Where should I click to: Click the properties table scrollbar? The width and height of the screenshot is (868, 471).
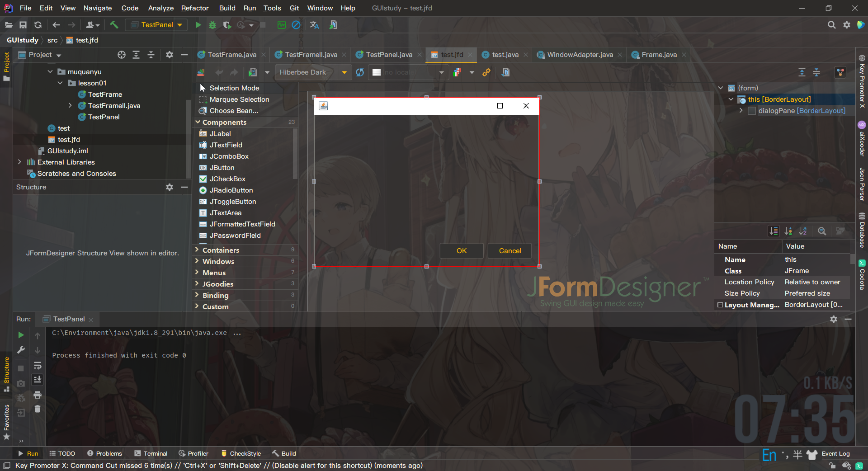[x=853, y=259]
